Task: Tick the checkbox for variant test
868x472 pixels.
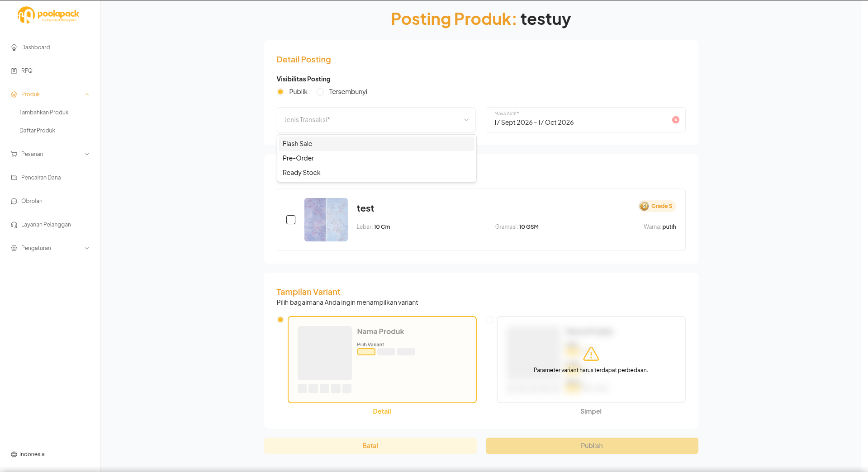Action: [291, 220]
